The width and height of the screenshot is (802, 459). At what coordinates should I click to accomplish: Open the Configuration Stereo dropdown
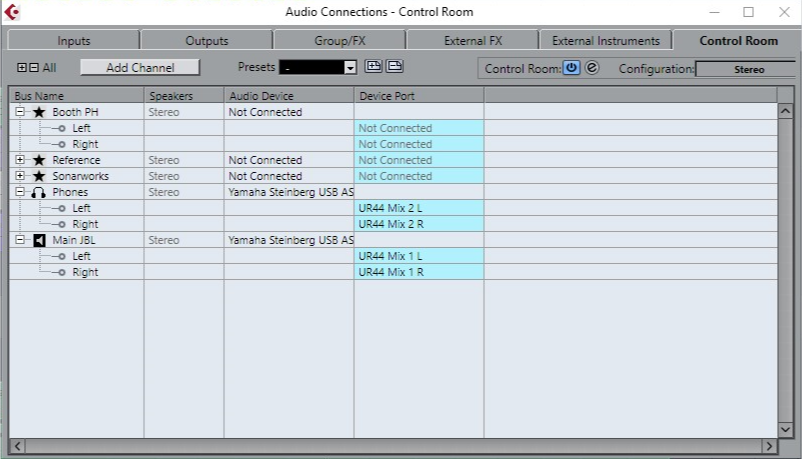(748, 69)
